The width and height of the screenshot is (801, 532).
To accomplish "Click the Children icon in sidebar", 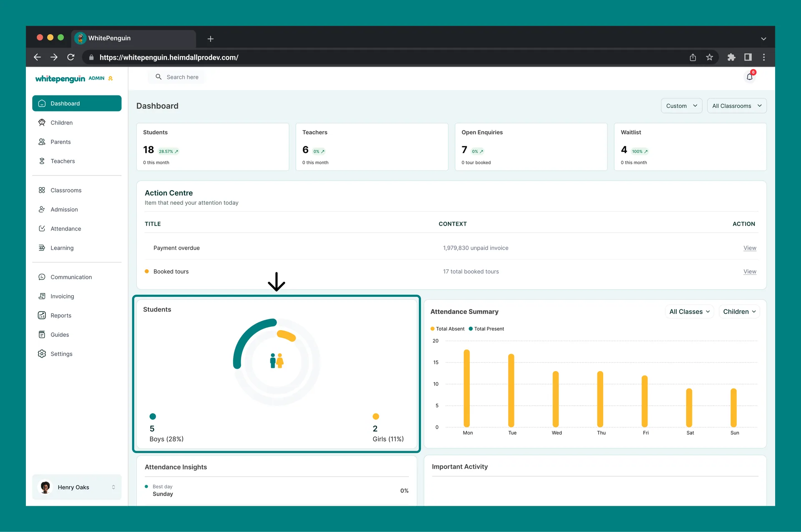I will [42, 123].
